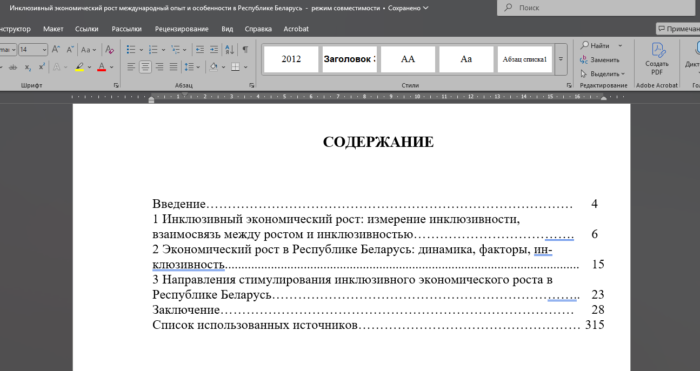Switch to the Рассылки tab
The width and height of the screenshot is (700, 371).
tap(127, 29)
